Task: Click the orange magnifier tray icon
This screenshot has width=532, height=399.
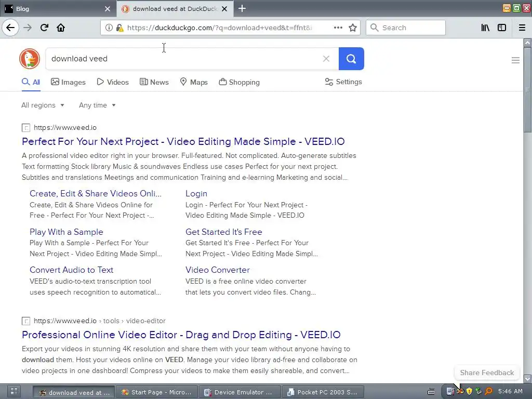Action: [x=488, y=392]
